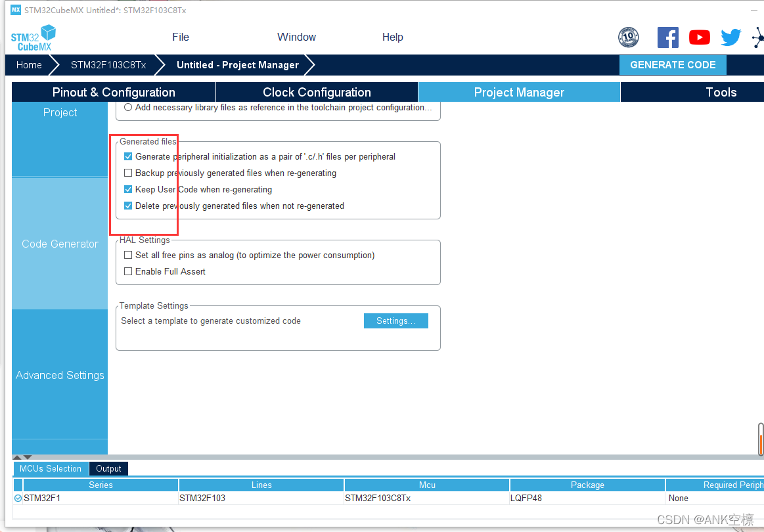Toggle 'Delete previously generated files' checkbox
This screenshot has width=764, height=532.
point(128,206)
